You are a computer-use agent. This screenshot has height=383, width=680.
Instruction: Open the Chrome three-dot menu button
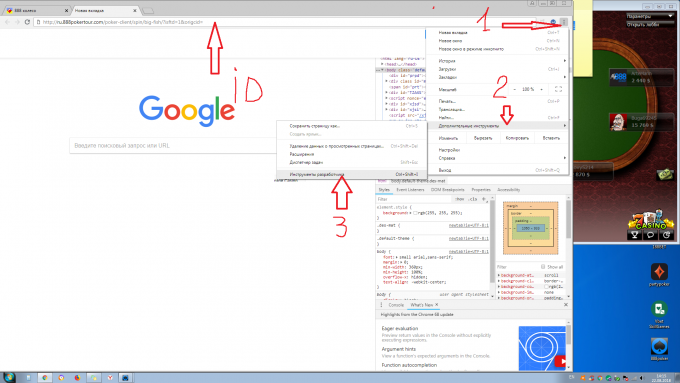click(x=563, y=22)
